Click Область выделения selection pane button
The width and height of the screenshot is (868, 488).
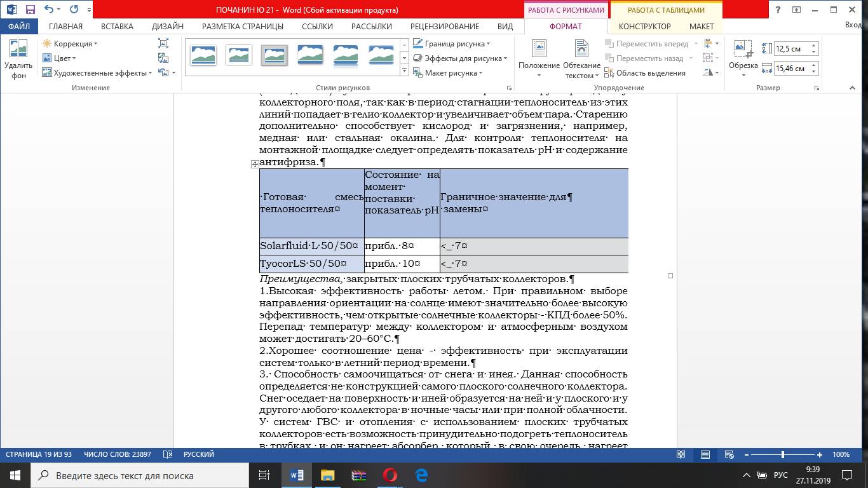(x=645, y=73)
